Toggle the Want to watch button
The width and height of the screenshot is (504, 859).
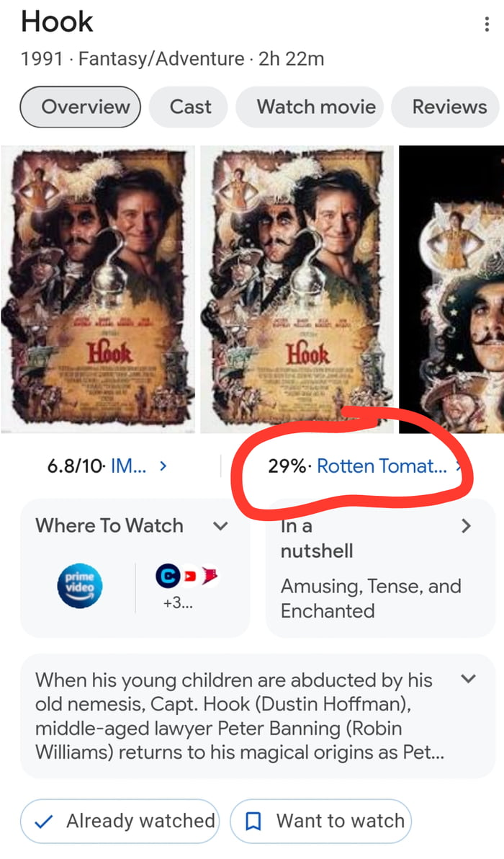[320, 821]
